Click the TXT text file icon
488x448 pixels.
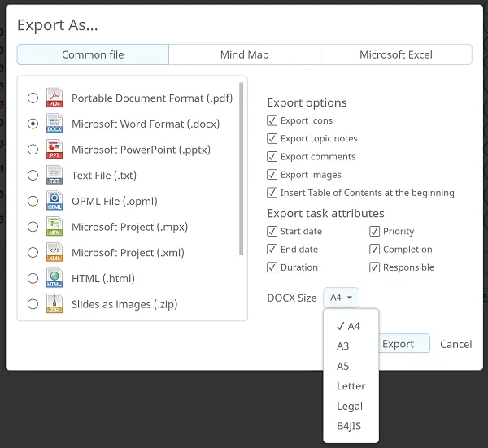(x=54, y=175)
